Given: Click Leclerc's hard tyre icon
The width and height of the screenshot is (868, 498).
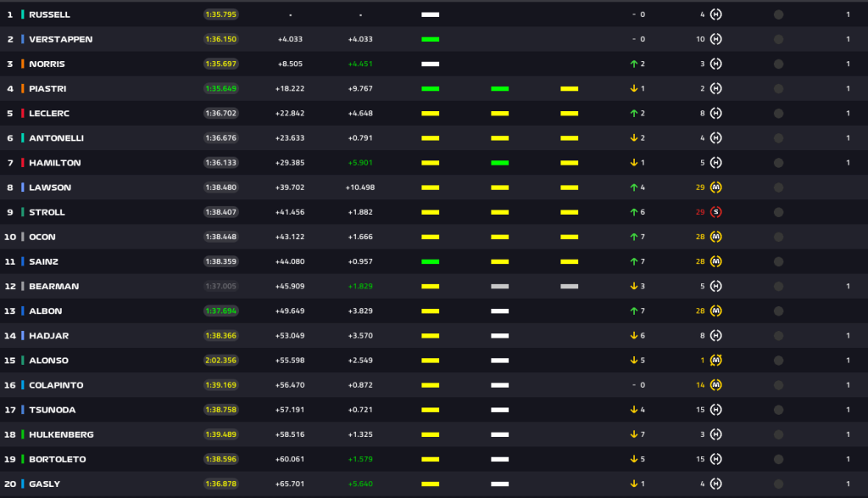Looking at the screenshot, I should click(715, 113).
